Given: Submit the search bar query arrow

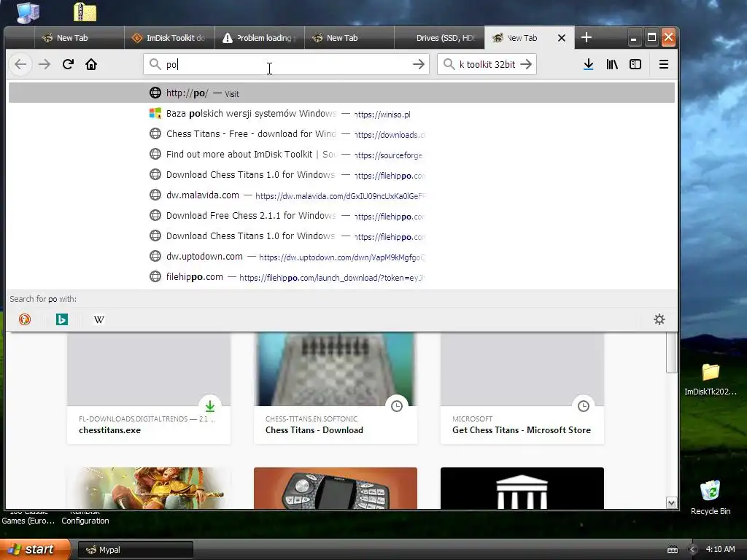Looking at the screenshot, I should [526, 64].
